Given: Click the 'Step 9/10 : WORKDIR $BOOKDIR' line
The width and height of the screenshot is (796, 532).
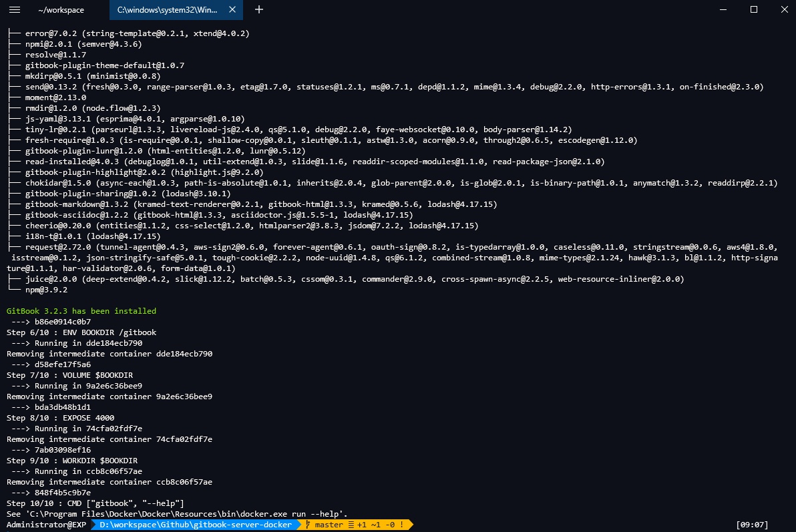Looking at the screenshot, I should [72, 461].
